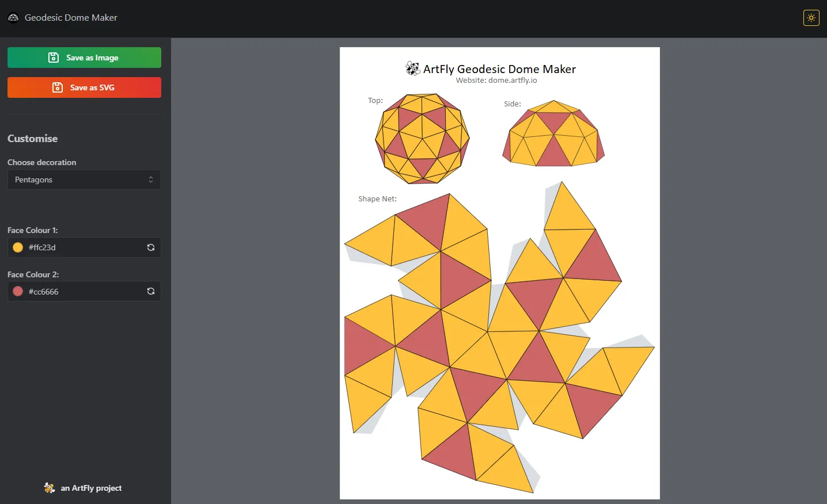The width and height of the screenshot is (827, 504).
Task: Click the #cc6666 hex colour field
Action: point(81,292)
